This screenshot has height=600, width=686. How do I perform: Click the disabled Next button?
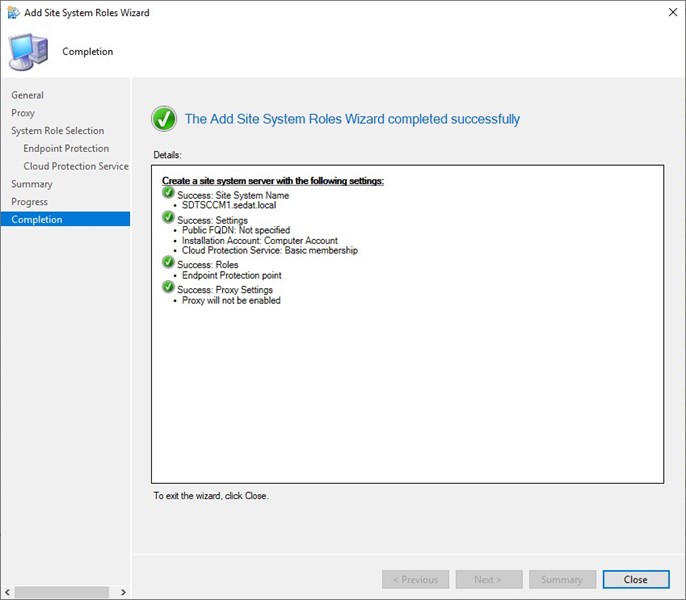[x=489, y=579]
